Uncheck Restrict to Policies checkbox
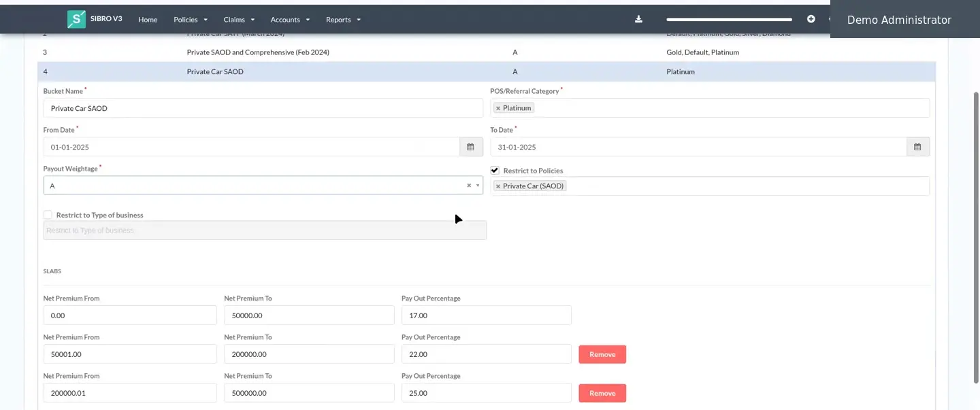The width and height of the screenshot is (980, 410). pos(495,171)
